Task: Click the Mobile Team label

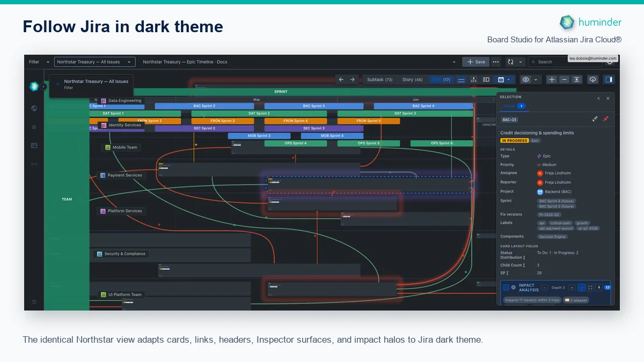Action: 121,147
